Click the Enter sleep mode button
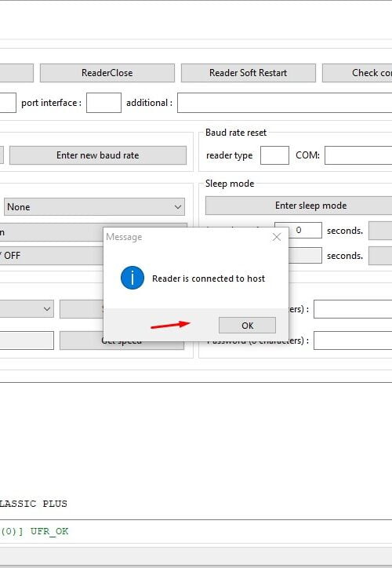This screenshot has width=392, height=568. [299, 206]
